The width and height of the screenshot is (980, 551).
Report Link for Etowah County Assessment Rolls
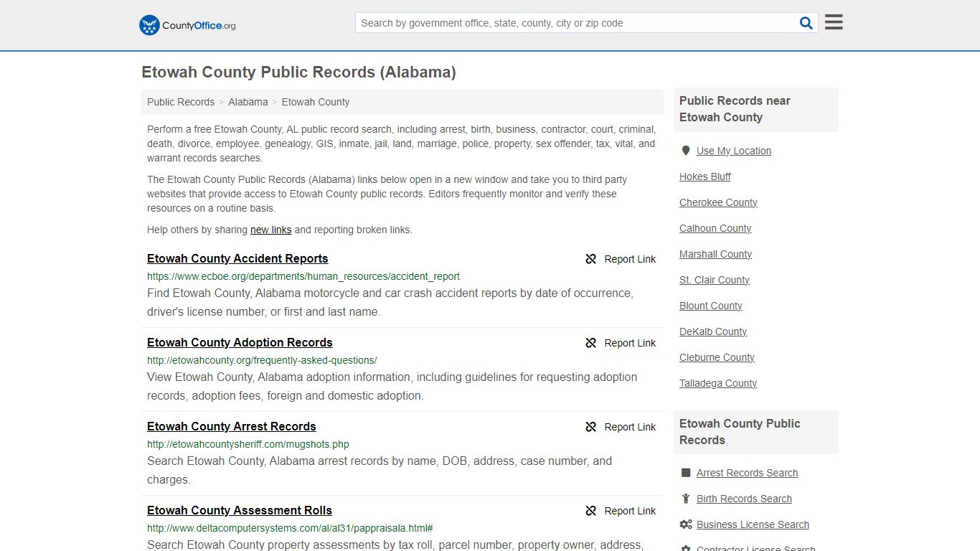tap(630, 510)
